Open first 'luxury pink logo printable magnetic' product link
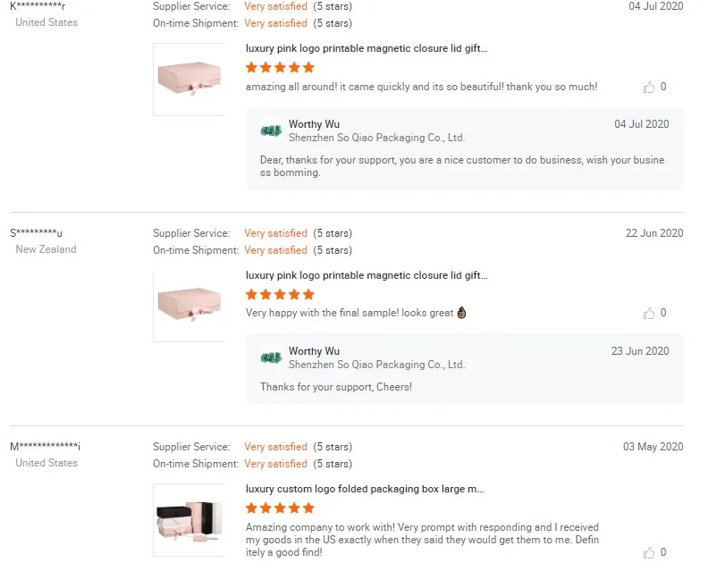 pos(367,49)
